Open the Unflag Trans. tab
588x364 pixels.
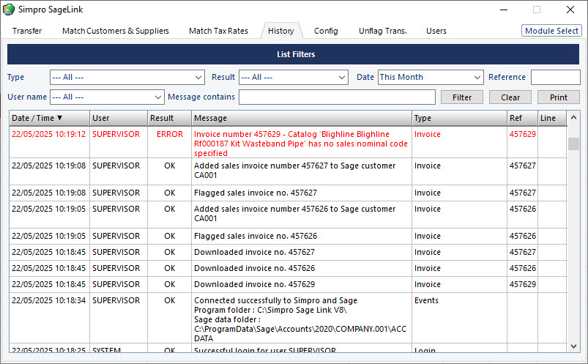click(382, 31)
